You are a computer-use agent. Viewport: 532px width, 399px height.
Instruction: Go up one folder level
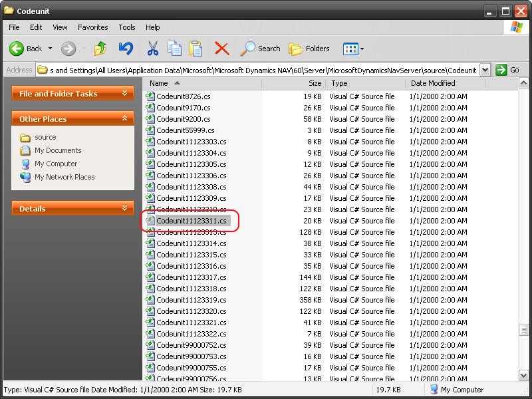tap(100, 49)
